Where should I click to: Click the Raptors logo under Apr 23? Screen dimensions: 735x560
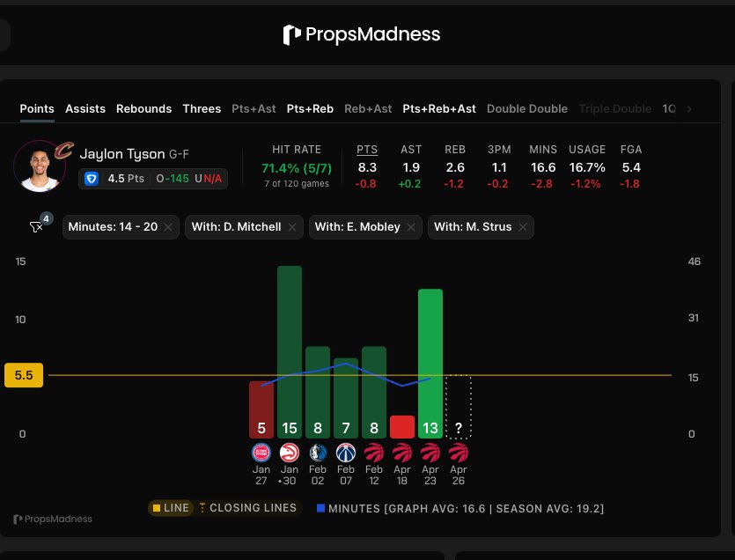430,453
